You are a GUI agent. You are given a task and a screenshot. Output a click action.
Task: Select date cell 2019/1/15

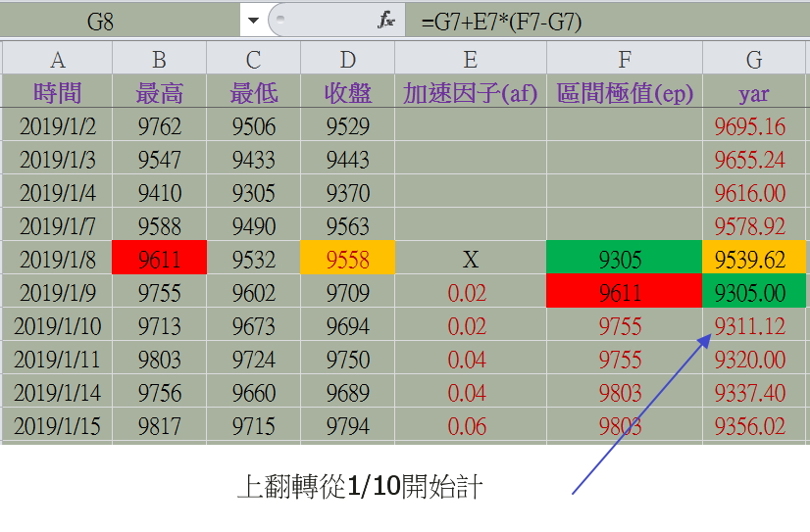pyautogui.click(x=57, y=425)
